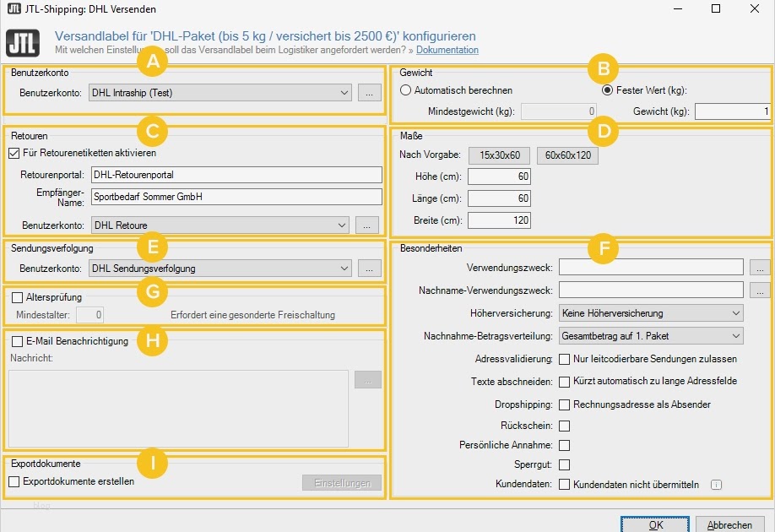Click the Einstellungen button under Exportdokumente
This screenshot has height=532, width=775.
tap(342, 483)
